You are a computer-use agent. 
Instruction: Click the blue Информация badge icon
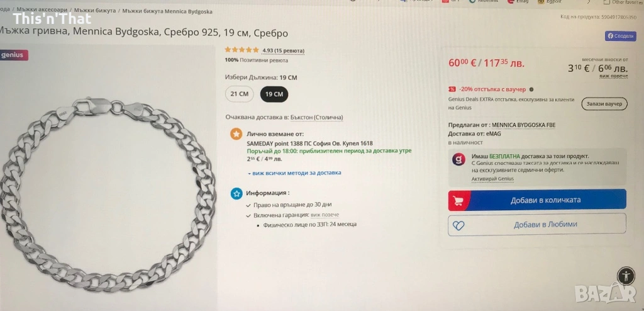point(236,193)
